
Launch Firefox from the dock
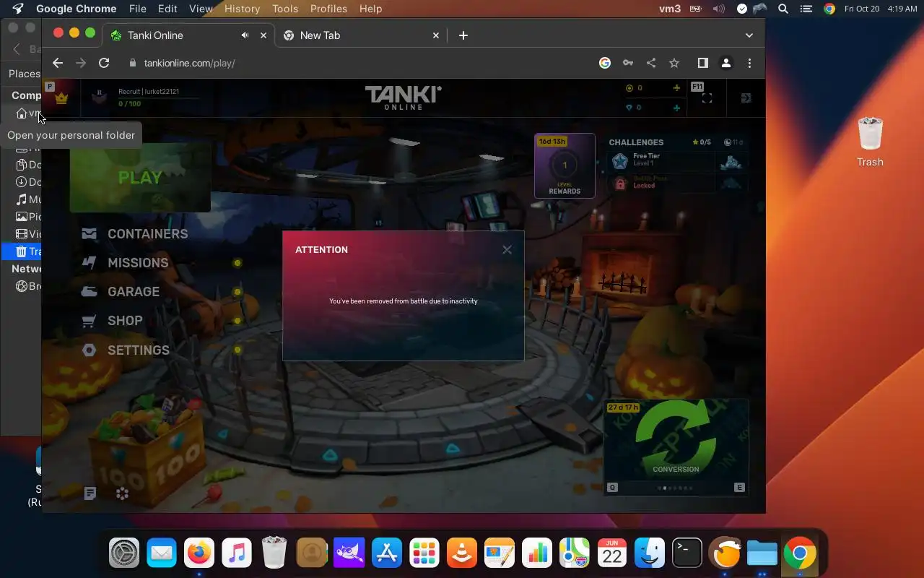coord(199,554)
